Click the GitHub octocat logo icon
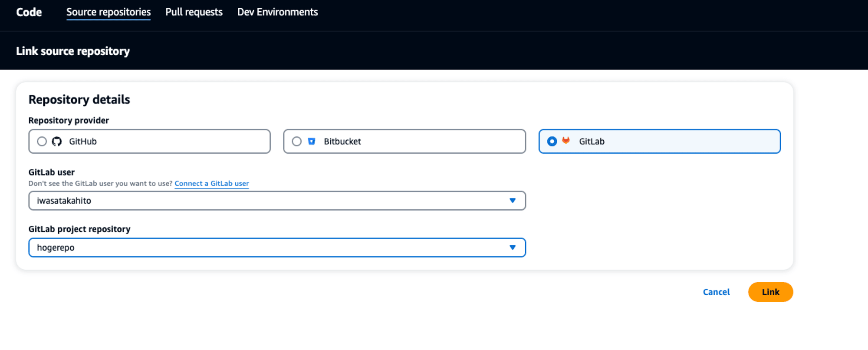 pyautogui.click(x=57, y=142)
